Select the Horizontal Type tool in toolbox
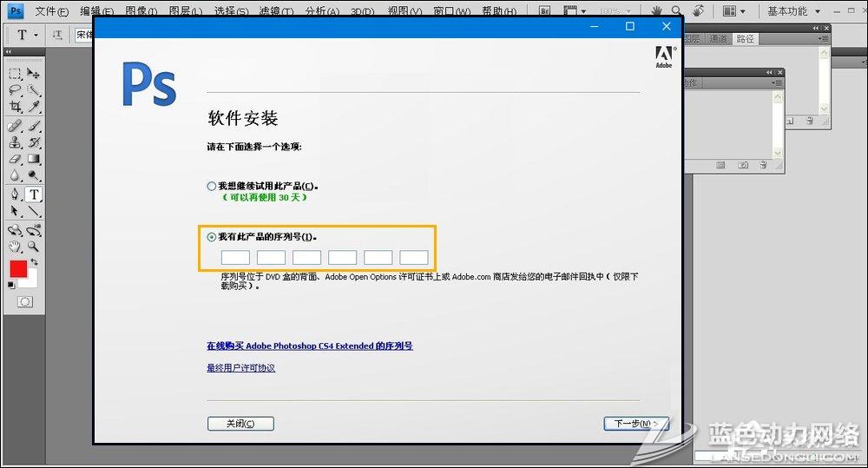The height and width of the screenshot is (468, 868). (x=34, y=194)
